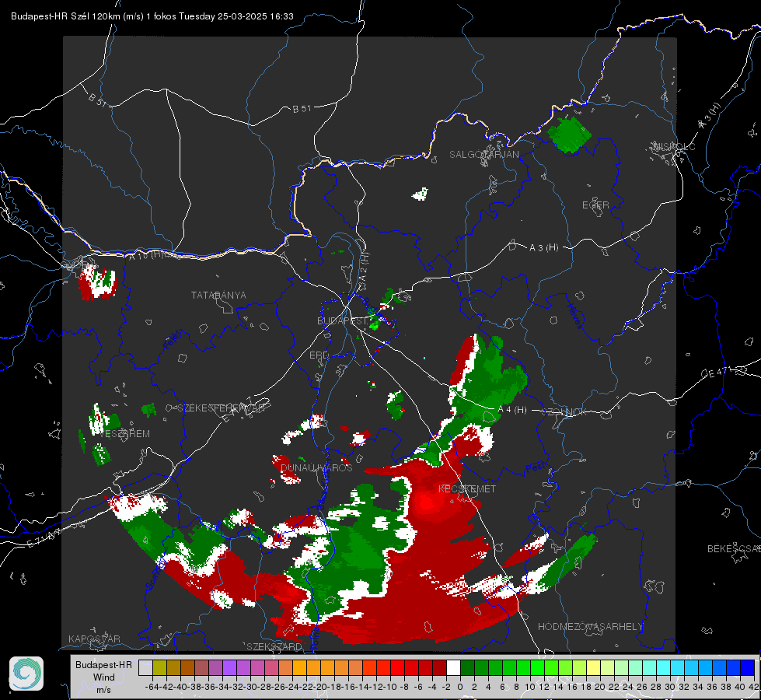Image resolution: width=761 pixels, height=700 pixels.
Task: Click the 'A 4 (H)' road label
Action: click(x=512, y=410)
